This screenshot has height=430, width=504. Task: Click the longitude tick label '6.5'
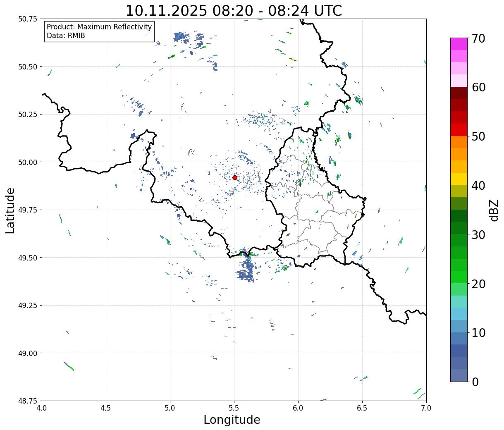click(362, 408)
